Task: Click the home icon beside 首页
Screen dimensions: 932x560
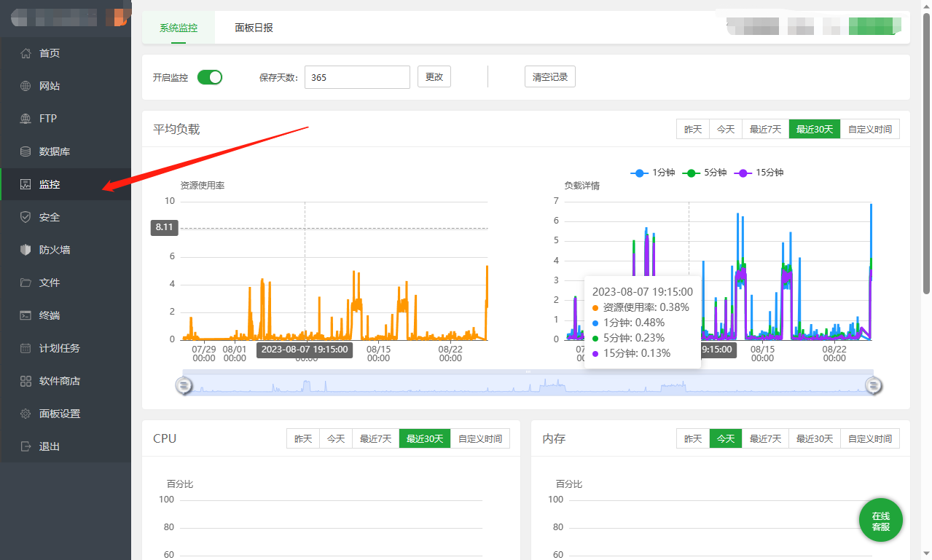Action: [26, 53]
